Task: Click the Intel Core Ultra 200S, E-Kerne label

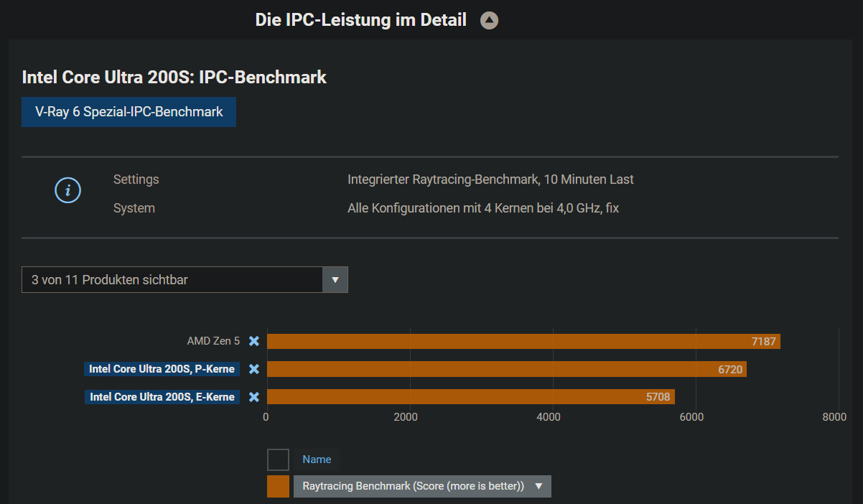Action: point(162,397)
